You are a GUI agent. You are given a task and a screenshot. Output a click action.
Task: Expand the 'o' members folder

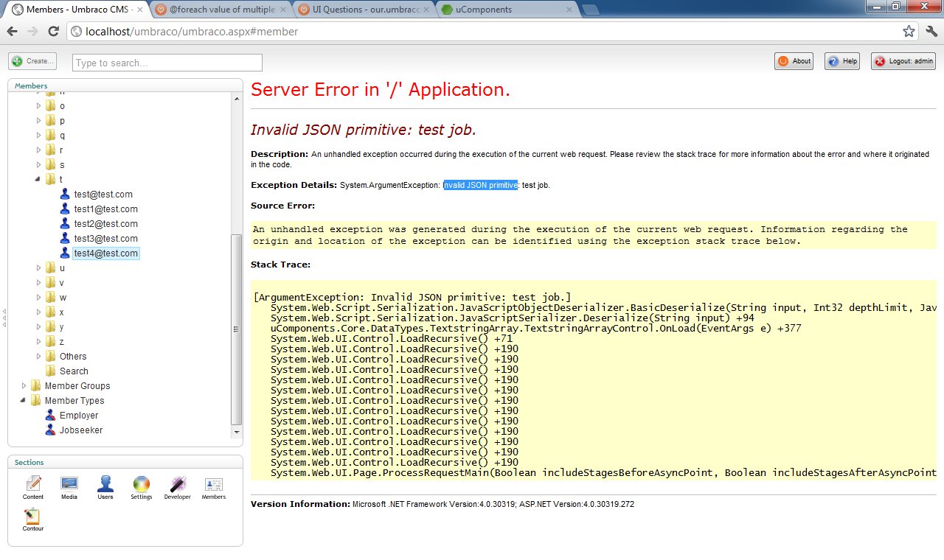pyautogui.click(x=39, y=106)
